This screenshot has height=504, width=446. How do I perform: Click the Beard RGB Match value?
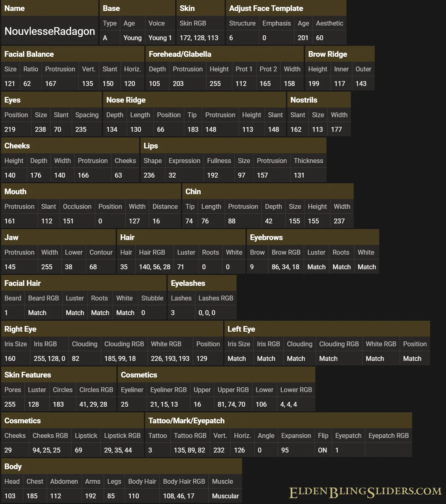(37, 313)
